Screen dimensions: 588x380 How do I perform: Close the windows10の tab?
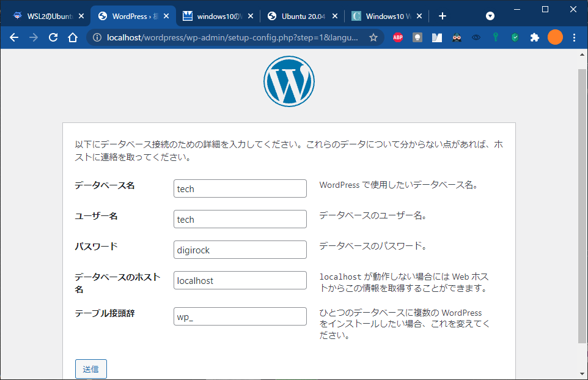coord(251,16)
